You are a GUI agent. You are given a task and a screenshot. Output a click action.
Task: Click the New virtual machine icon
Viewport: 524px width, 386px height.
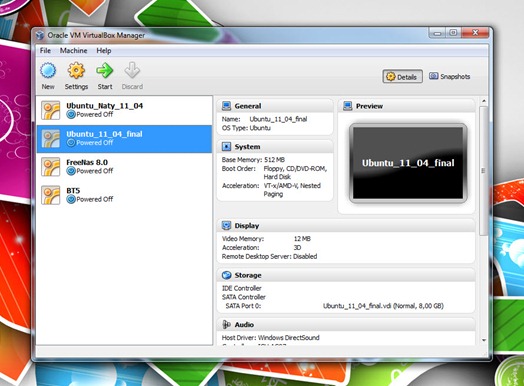(48, 71)
